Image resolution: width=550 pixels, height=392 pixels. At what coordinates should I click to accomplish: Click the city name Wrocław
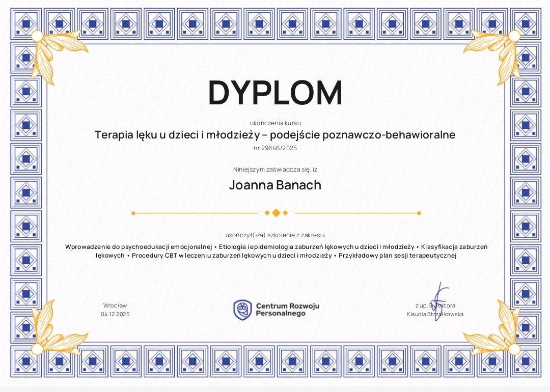[x=115, y=305]
